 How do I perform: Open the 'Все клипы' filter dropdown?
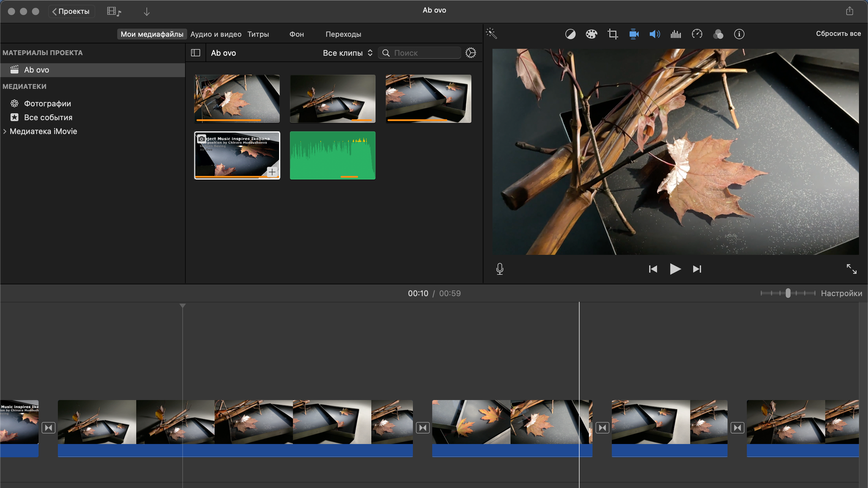(x=348, y=53)
